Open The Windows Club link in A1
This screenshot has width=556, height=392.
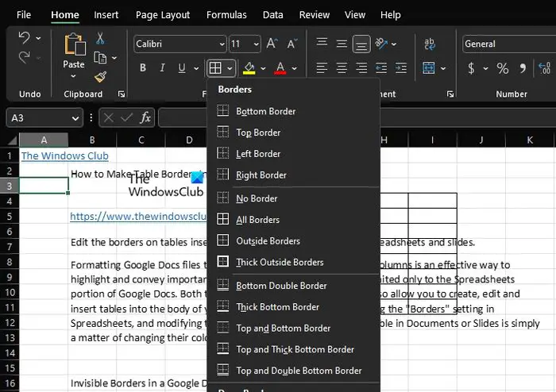[65, 156]
